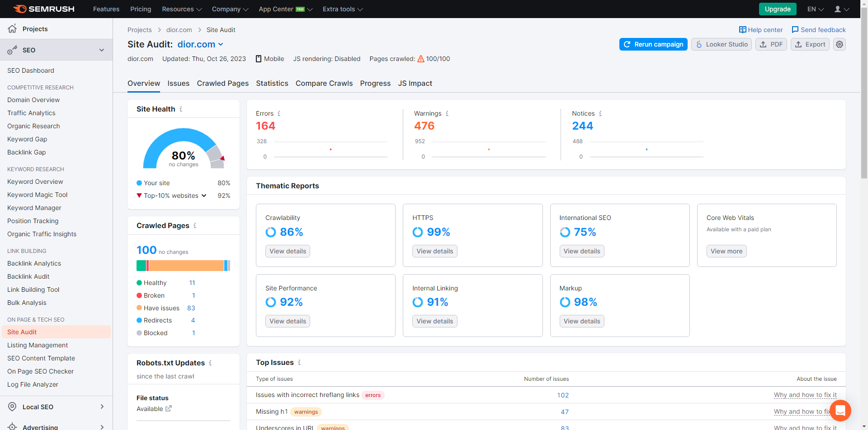Click the Send feedback link

tap(819, 30)
